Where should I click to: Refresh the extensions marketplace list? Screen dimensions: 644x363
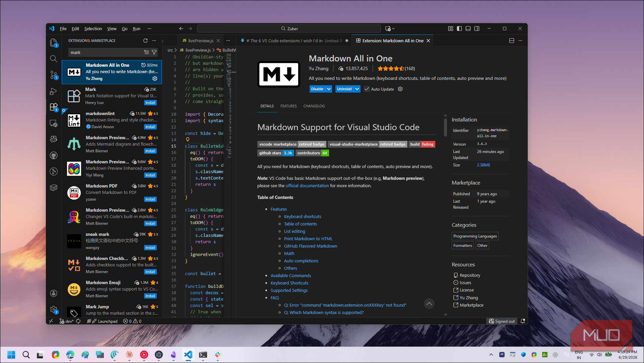145,41
